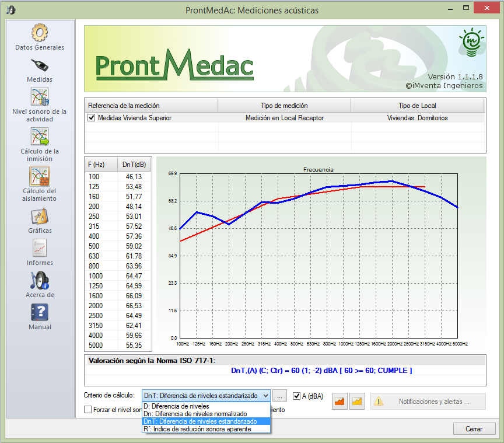The height and width of the screenshot is (443, 504).
Task: Uncheck Medidas Vivienda Superior checkbox
Action: (x=91, y=118)
